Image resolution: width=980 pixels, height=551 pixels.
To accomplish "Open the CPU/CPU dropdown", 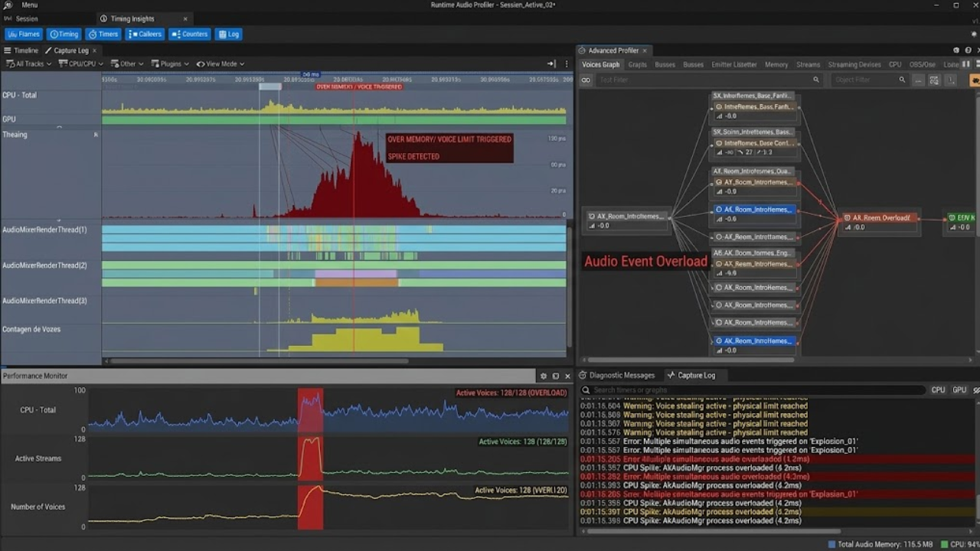I will click(x=81, y=64).
